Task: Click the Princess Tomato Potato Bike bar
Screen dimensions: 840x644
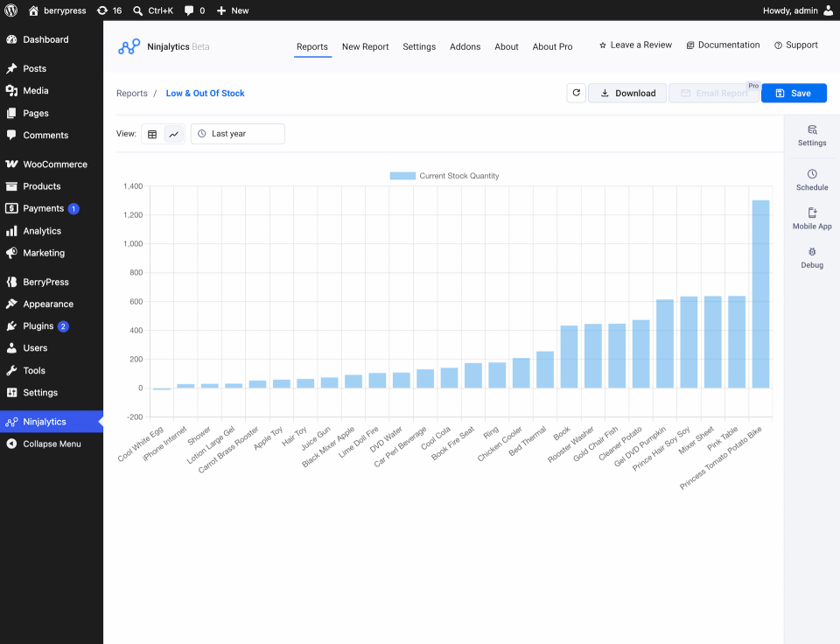Action: pyautogui.click(x=760, y=294)
